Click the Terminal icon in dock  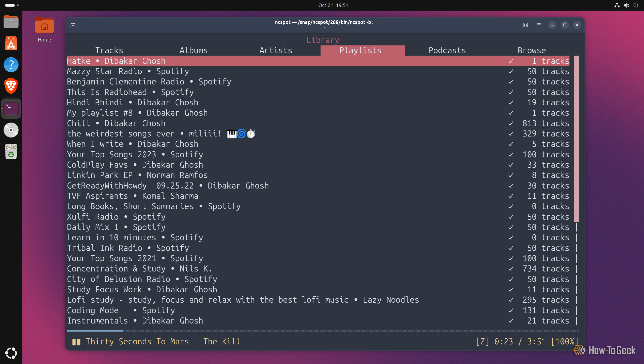[x=11, y=109]
